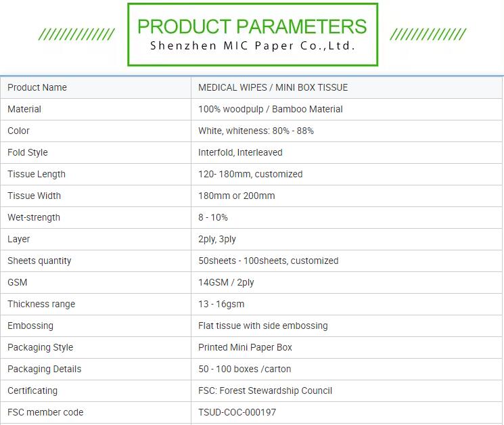Click the Shenzhen MIC Paper Co.,Ltd. subtitle
The image size is (504, 425).
click(252, 45)
